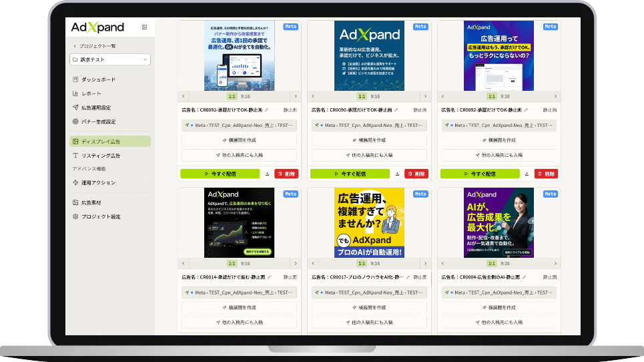The height and width of the screenshot is (362, 644).
Task: Select the 9:16 ratio on the CR0004 card
Action: pos(505,263)
